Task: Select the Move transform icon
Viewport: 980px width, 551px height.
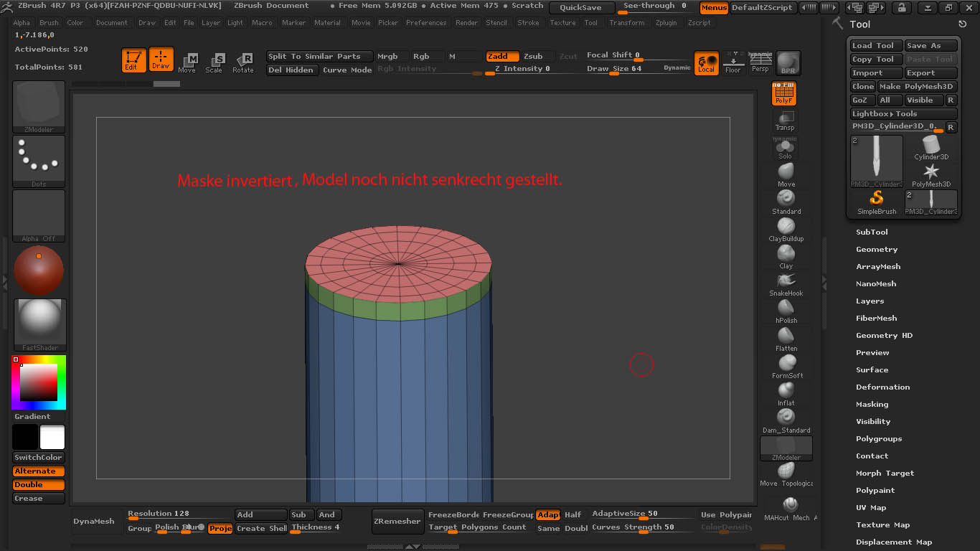Action: pyautogui.click(x=187, y=62)
